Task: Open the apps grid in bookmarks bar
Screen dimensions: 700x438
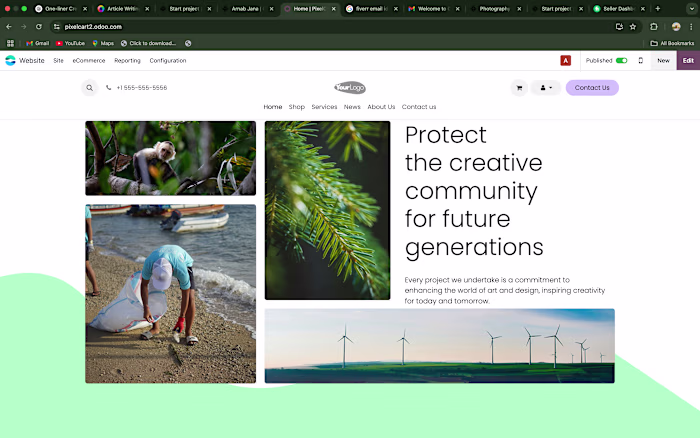Action: click(x=10, y=43)
